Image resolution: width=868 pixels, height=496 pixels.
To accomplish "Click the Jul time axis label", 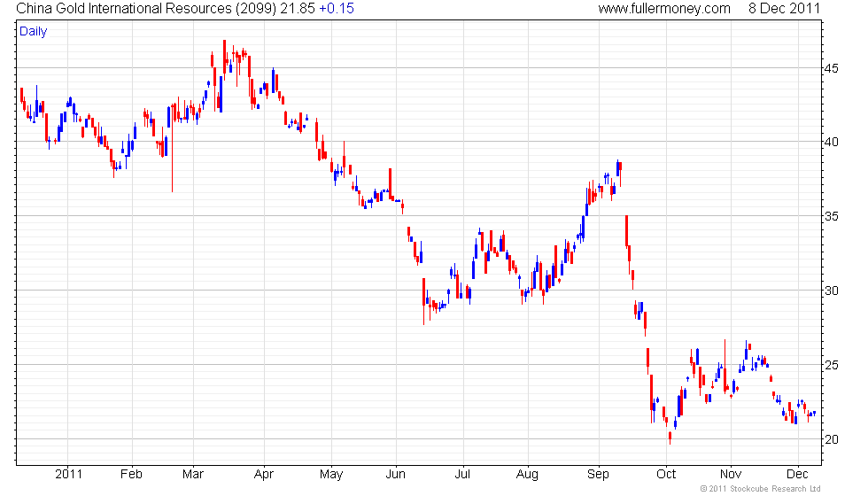I will (462, 475).
